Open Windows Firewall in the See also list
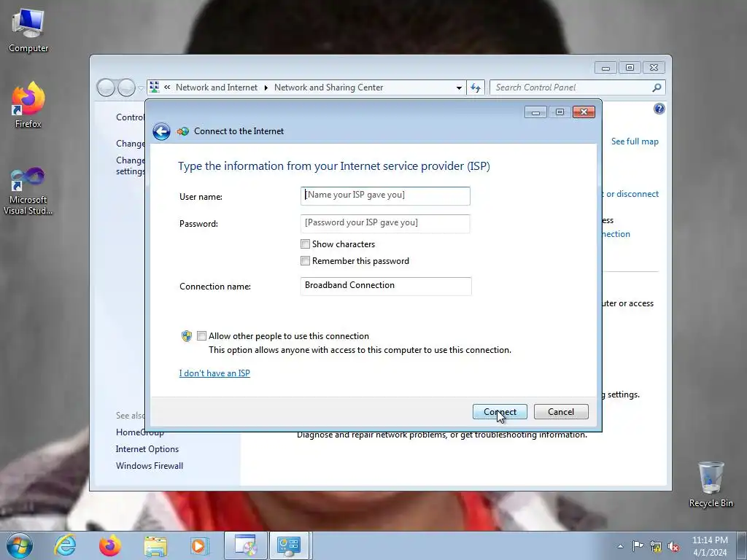Image resolution: width=747 pixels, height=560 pixels. [x=149, y=466]
